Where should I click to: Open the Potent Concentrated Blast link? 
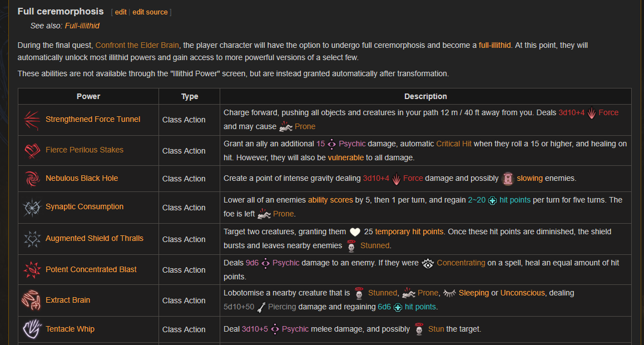91,270
